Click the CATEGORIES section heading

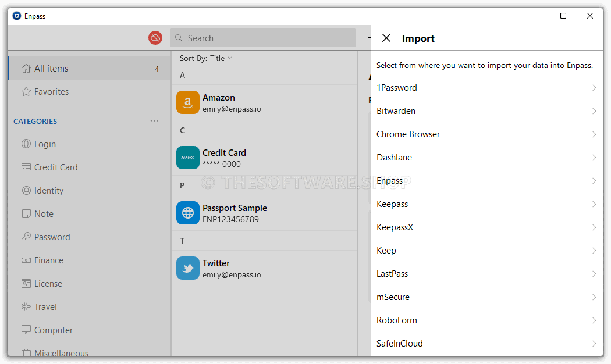(35, 121)
